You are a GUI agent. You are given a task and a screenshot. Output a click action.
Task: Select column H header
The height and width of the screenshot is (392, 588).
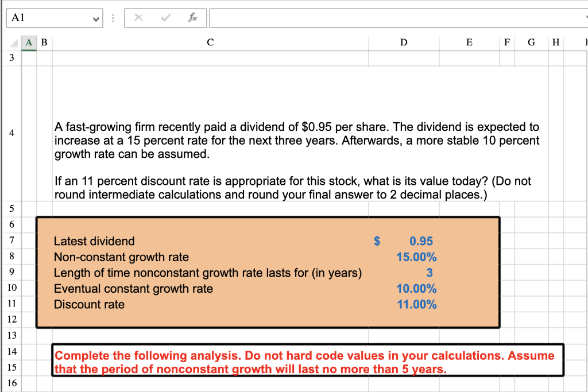(555, 42)
